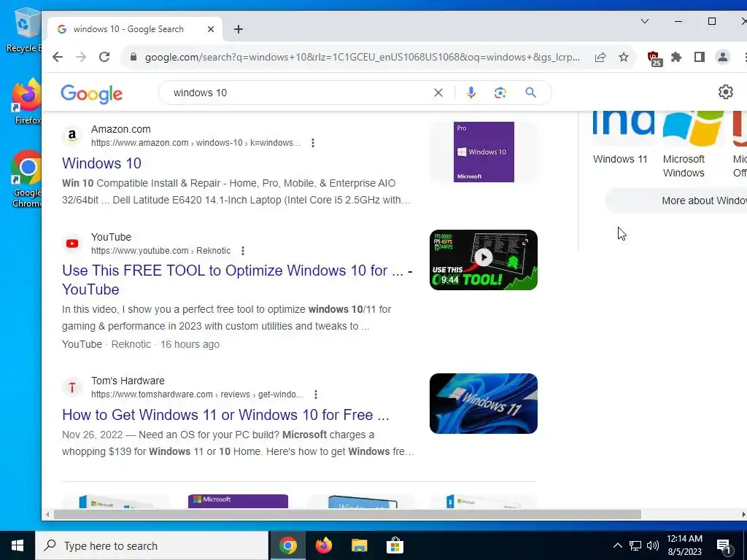Start voice search with microphone

tap(471, 93)
